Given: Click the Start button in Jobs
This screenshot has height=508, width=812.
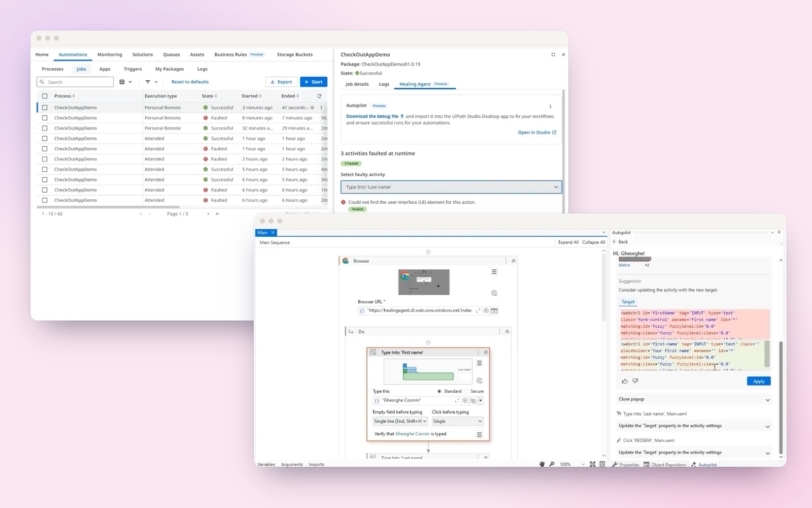Looking at the screenshot, I should (x=314, y=82).
